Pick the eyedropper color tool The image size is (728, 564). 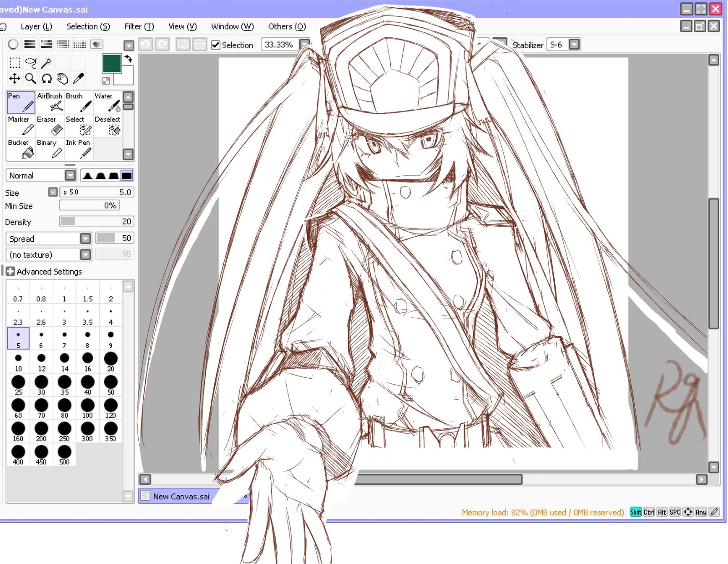click(x=79, y=78)
